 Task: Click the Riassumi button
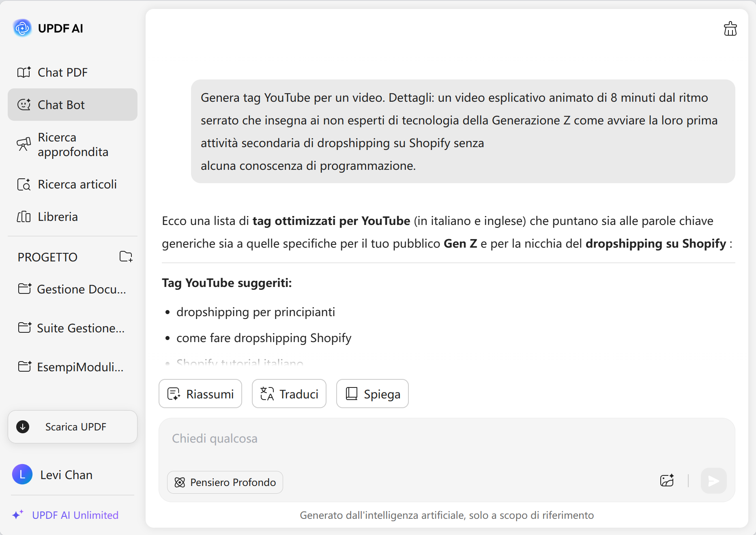tap(200, 394)
